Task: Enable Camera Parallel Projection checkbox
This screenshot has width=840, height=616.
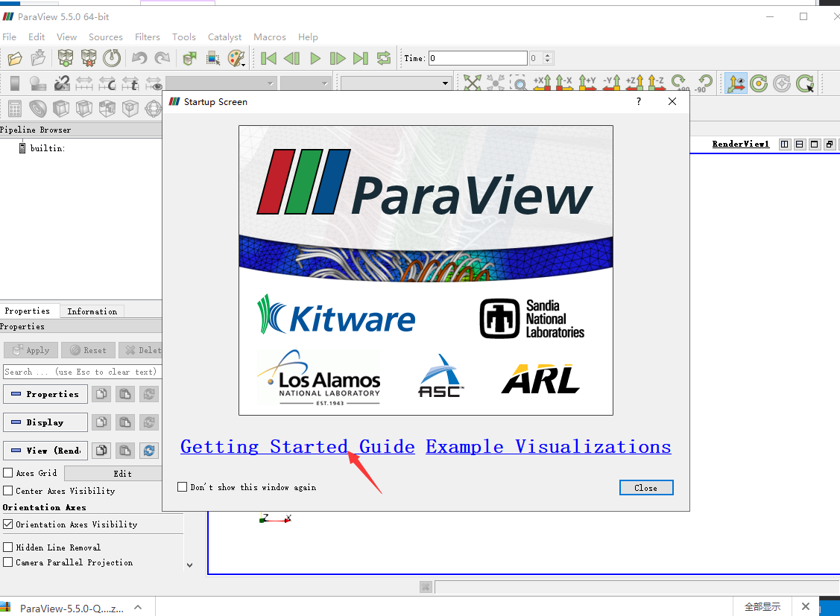Action: click(x=8, y=562)
